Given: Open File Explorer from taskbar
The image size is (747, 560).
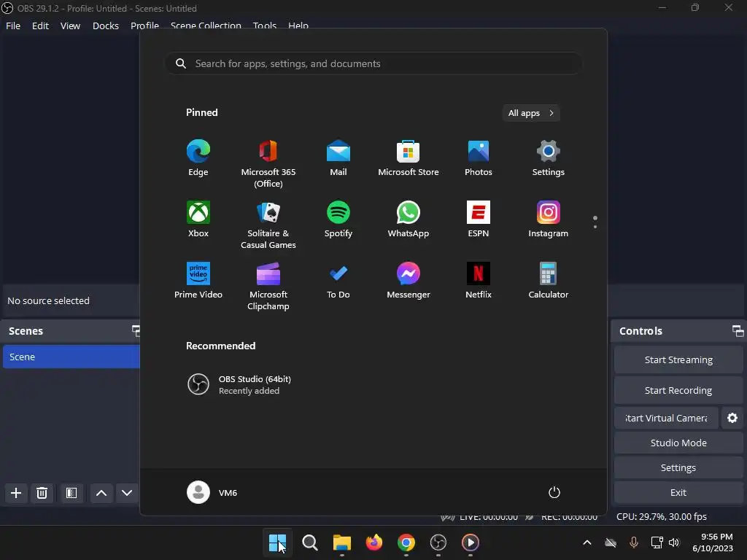Looking at the screenshot, I should point(341,542).
